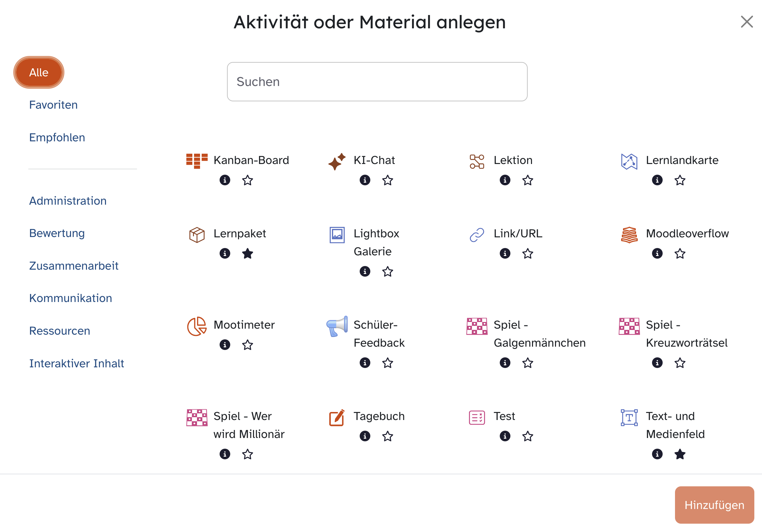Viewport: 762px width, 532px height.
Task: Open the Lernlandkarte map icon
Action: [629, 162]
